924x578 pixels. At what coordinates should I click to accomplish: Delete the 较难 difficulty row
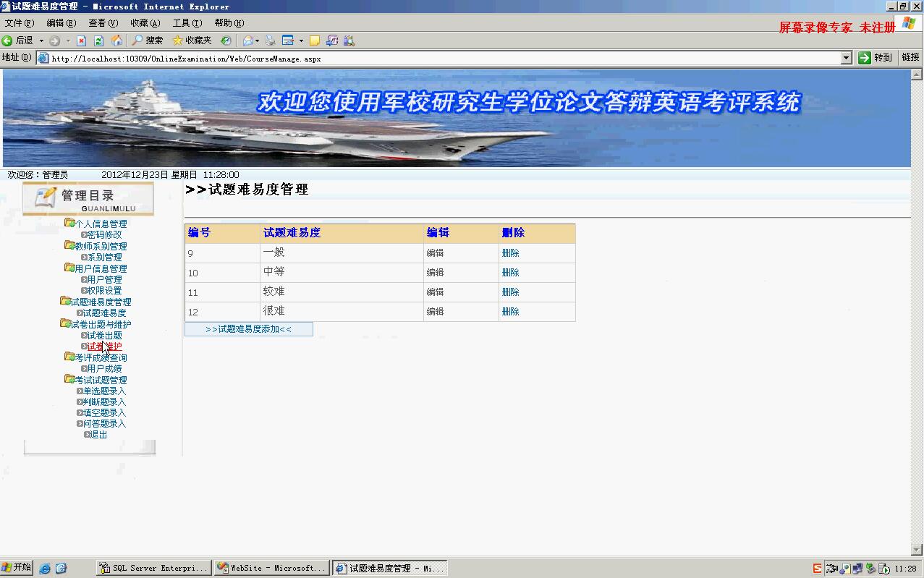click(510, 292)
